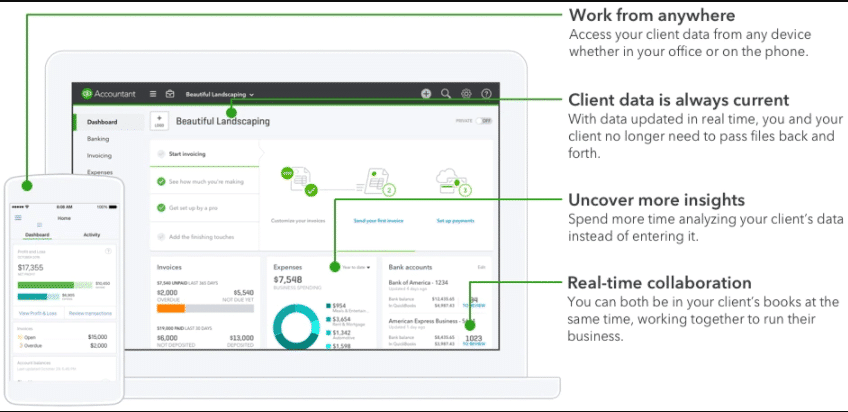Click the orange overdue invoices bar
The width and height of the screenshot is (848, 412).
[171, 308]
